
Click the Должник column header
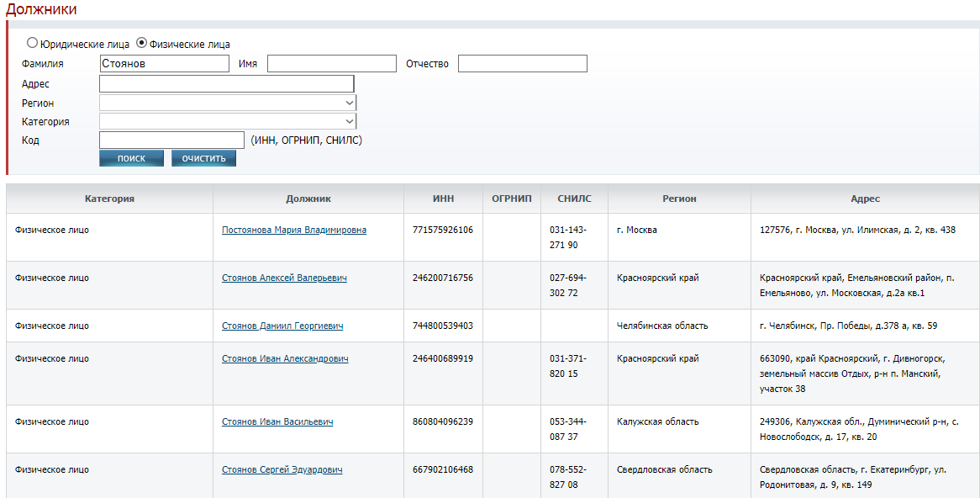pos(308,199)
